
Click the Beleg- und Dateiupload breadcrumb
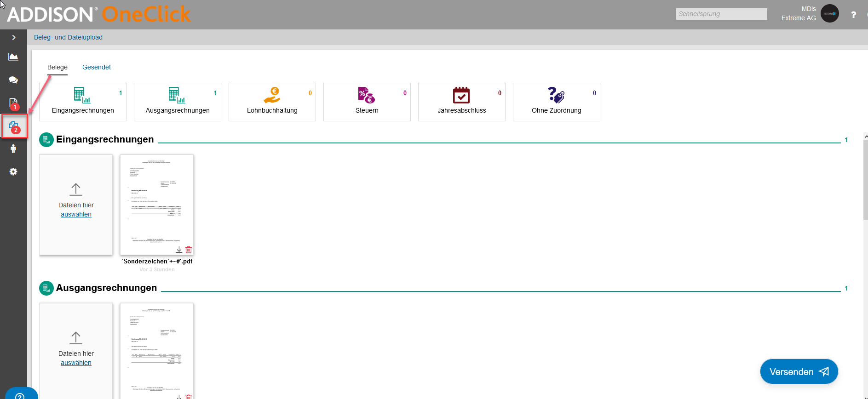[x=68, y=37]
